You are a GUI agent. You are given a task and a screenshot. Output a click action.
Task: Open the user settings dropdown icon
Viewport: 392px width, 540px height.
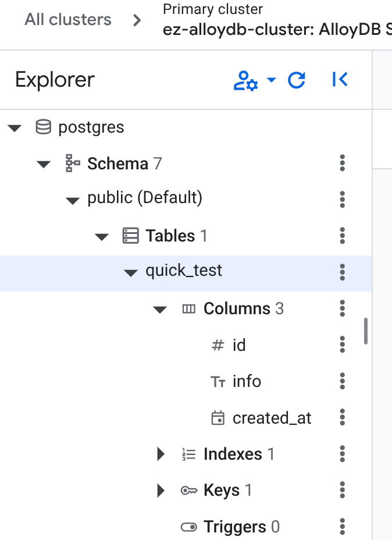tap(254, 80)
